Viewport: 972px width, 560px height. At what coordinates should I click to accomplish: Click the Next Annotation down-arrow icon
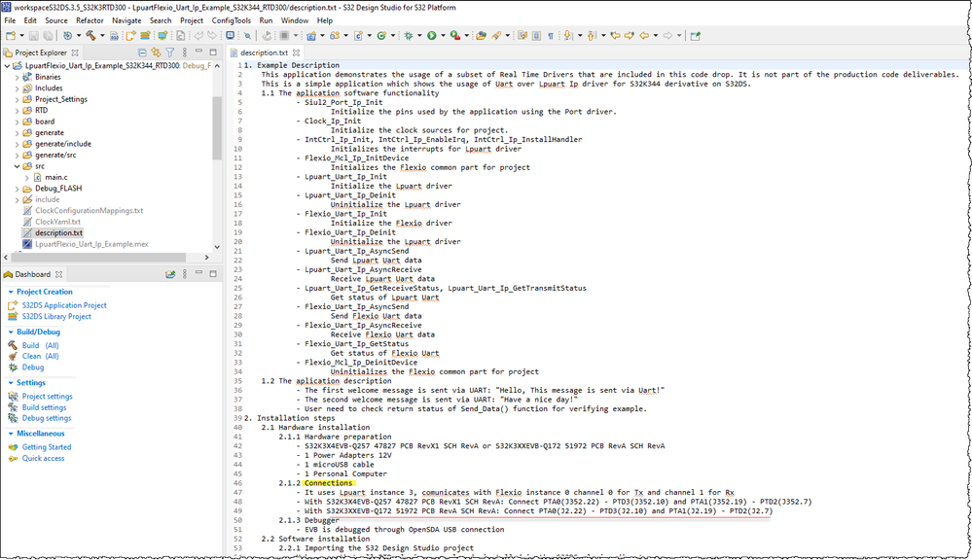567,36
